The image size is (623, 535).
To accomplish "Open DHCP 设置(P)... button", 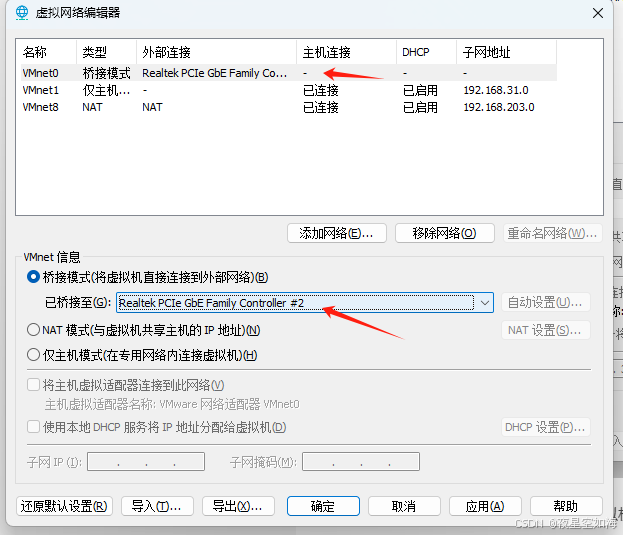I will pos(546,427).
